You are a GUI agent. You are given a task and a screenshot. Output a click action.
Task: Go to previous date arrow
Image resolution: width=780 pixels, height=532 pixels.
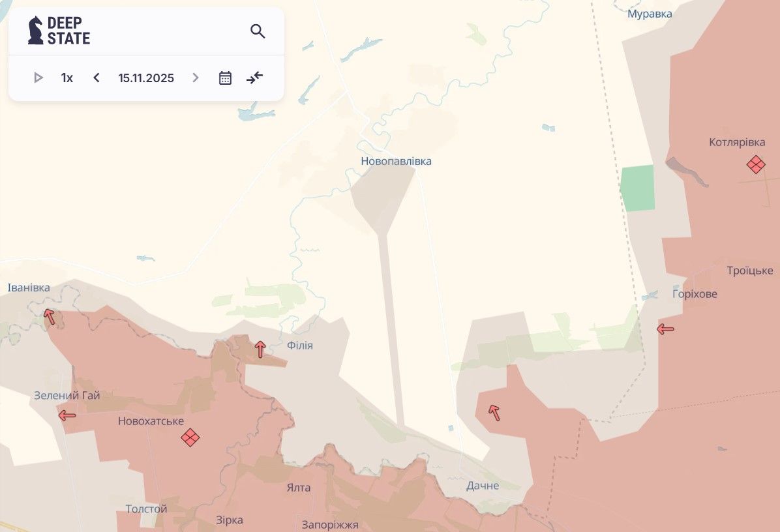(97, 78)
